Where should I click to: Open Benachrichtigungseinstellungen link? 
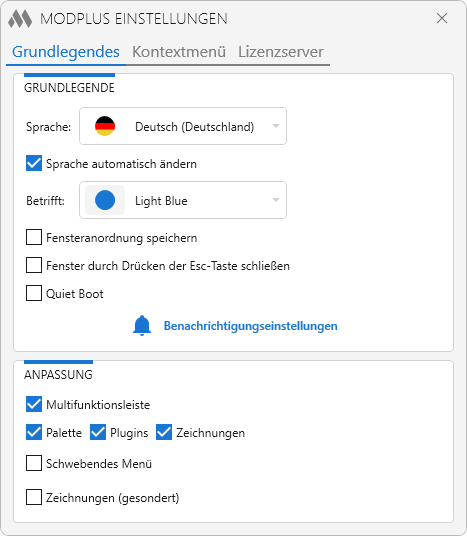(251, 326)
